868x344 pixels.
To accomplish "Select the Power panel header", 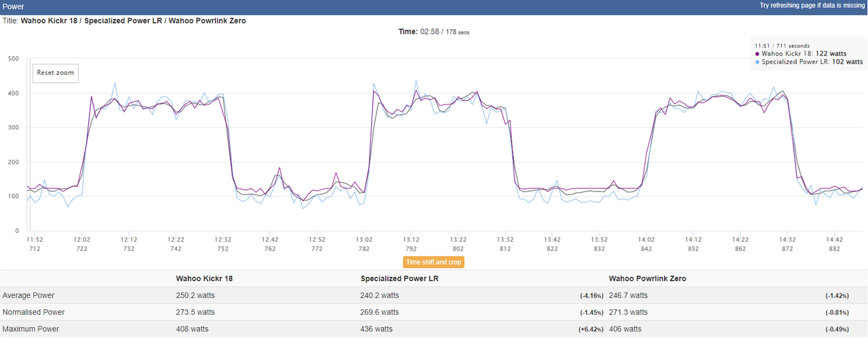I will 434,5.
